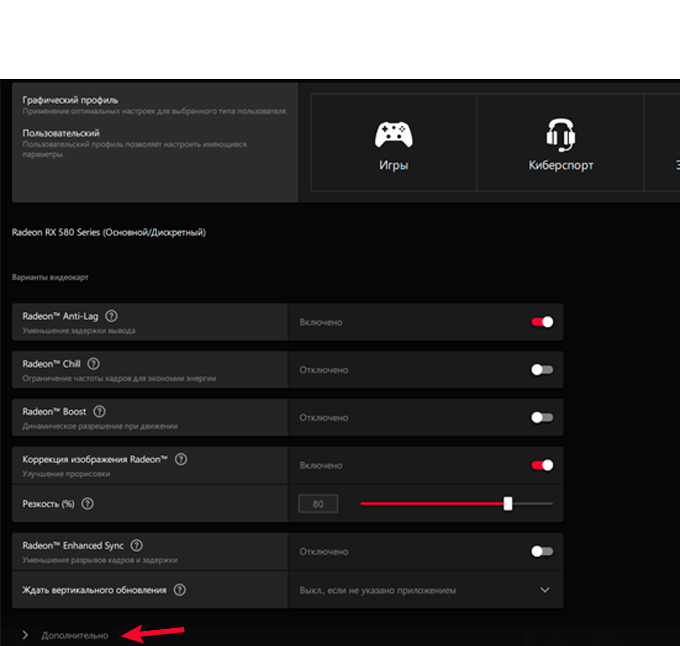The height and width of the screenshot is (646, 680).
Task: Click the Резкость (%) label
Action: [48, 504]
